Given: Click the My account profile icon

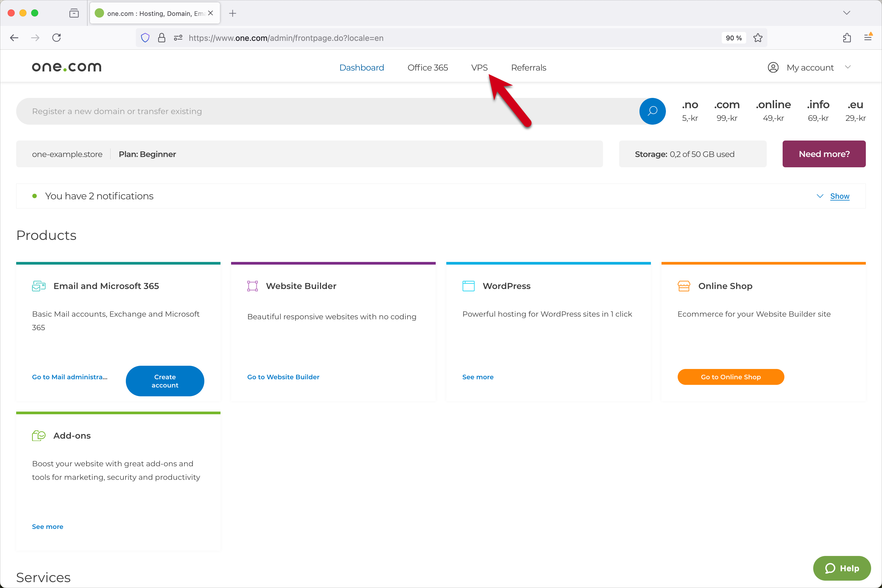Looking at the screenshot, I should (x=773, y=68).
